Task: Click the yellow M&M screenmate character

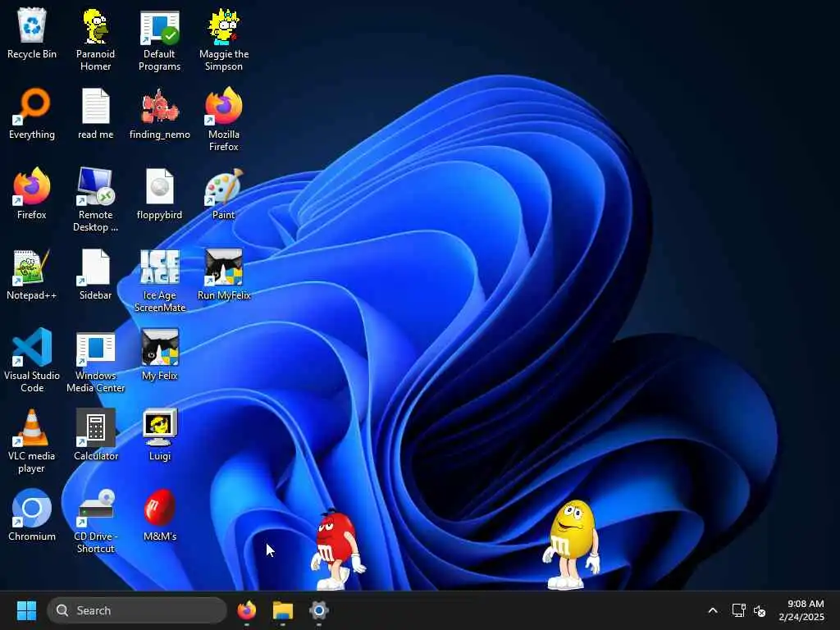Action: (571, 545)
